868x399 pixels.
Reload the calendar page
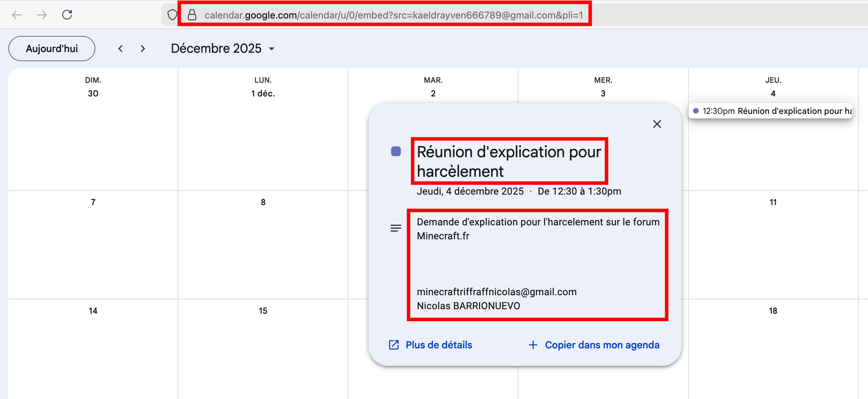coord(67,15)
